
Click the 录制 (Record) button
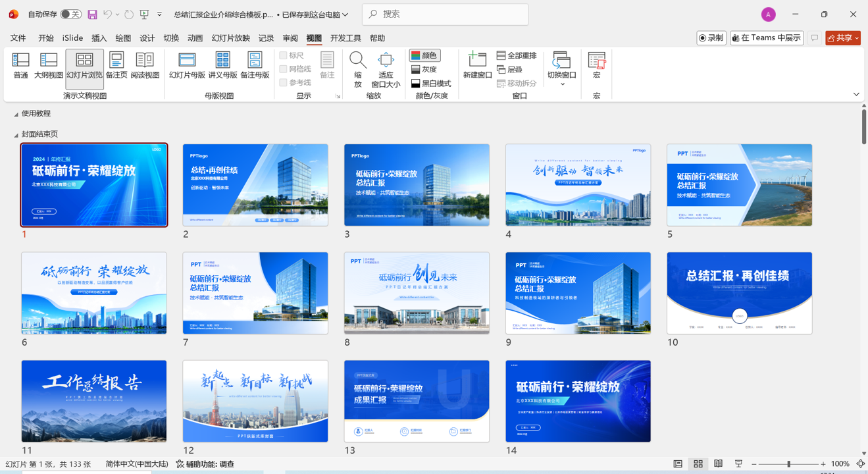711,38
